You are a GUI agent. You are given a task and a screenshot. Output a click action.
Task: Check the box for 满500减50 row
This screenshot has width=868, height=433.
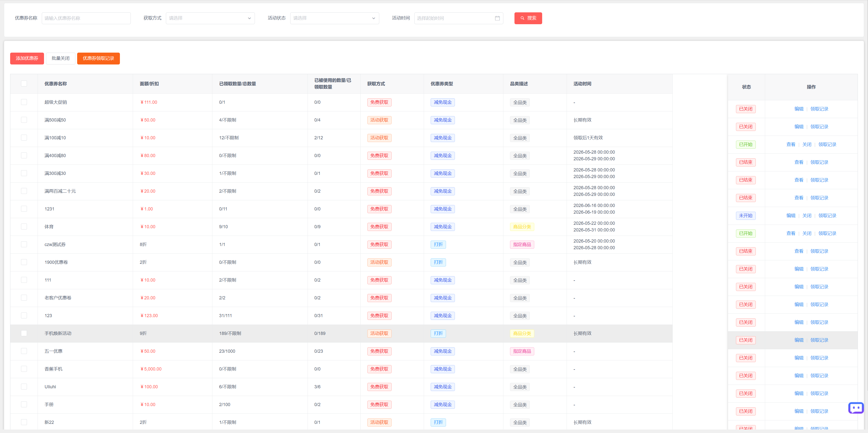tap(24, 120)
